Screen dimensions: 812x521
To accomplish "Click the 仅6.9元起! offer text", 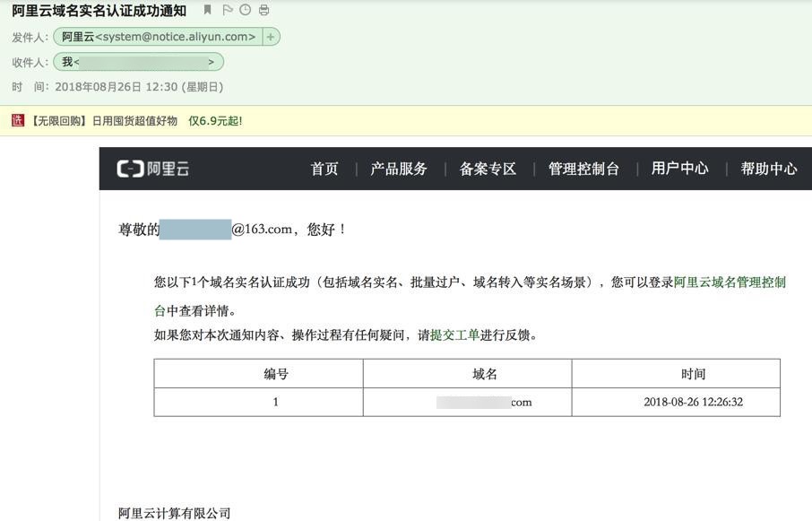I will pyautogui.click(x=215, y=121).
